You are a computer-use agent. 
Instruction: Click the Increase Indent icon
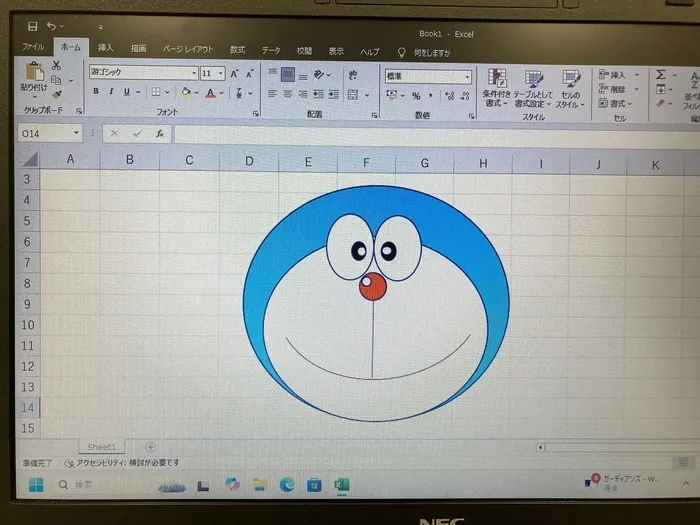pyautogui.click(x=333, y=94)
